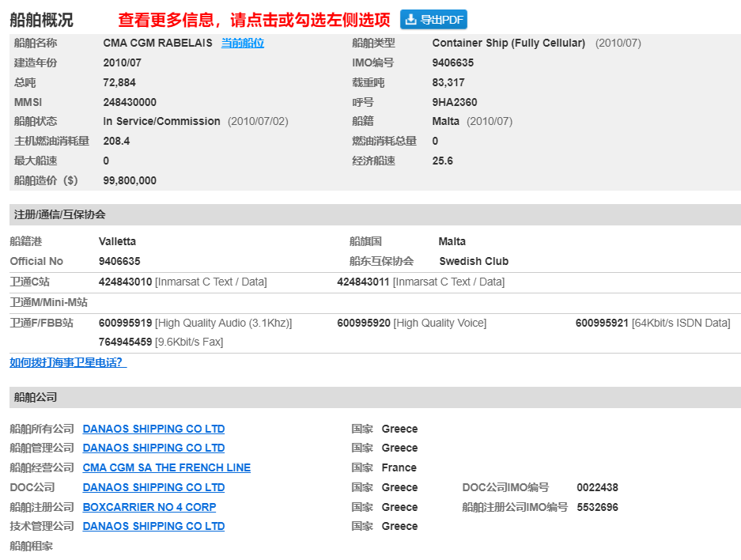
Task: Select port of registry Valletta
Action: coord(117,241)
